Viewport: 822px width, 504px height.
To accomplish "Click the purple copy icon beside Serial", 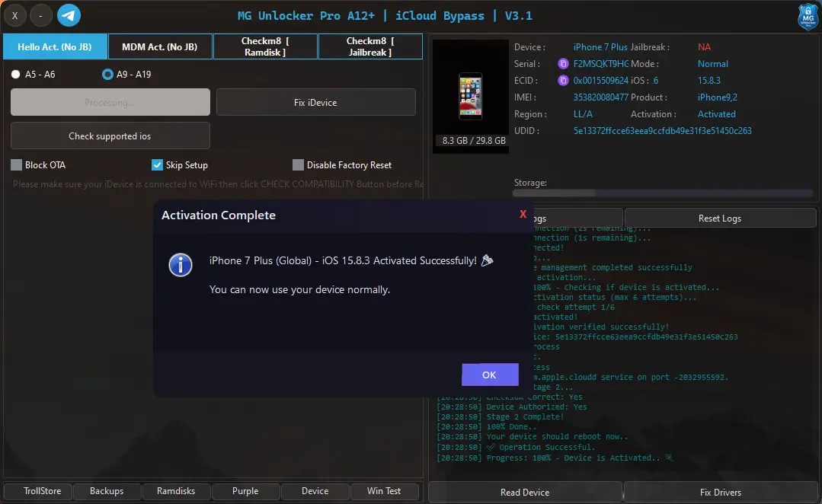I will click(563, 63).
